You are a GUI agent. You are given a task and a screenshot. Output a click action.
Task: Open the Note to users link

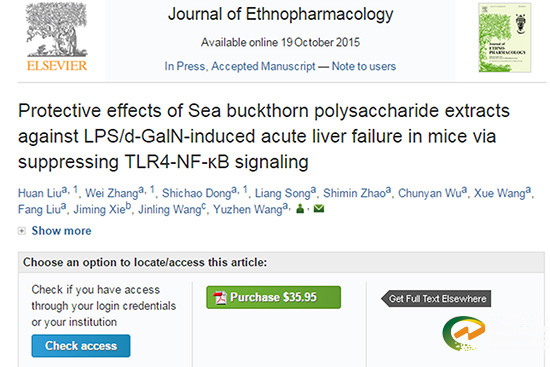pyautogui.click(x=364, y=66)
